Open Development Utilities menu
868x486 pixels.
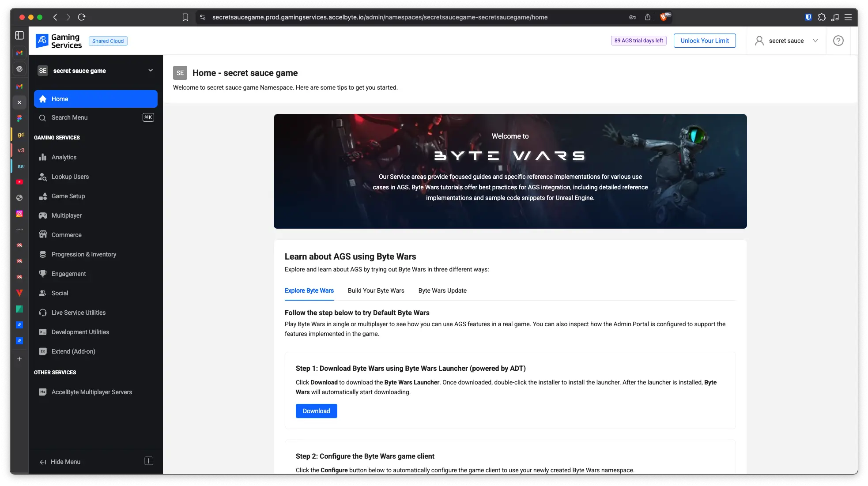(96, 332)
